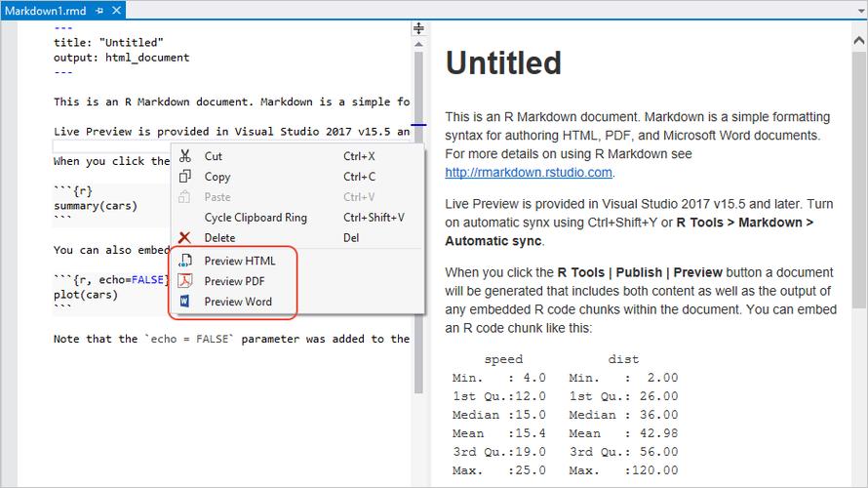
Task: Click the Untitled heading in preview
Action: pos(503,63)
